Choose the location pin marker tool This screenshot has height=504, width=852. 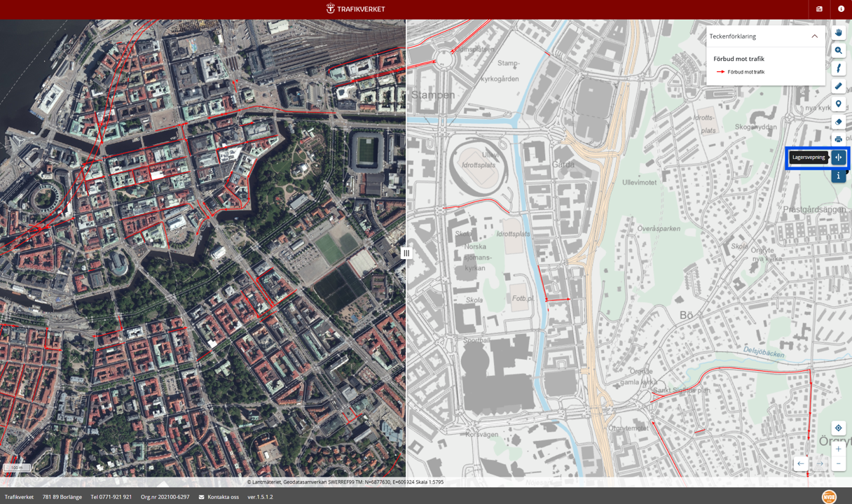pyautogui.click(x=838, y=104)
